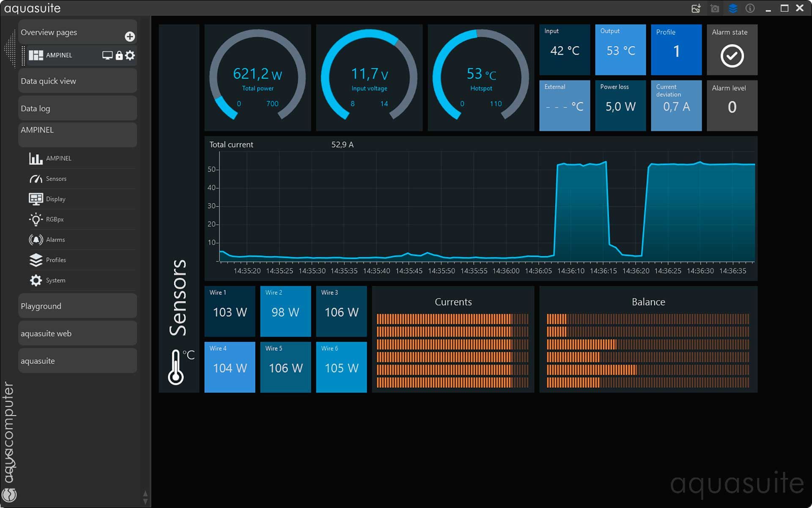The image size is (812, 508).
Task: Click the Wire 4 power tile
Action: [230, 367]
